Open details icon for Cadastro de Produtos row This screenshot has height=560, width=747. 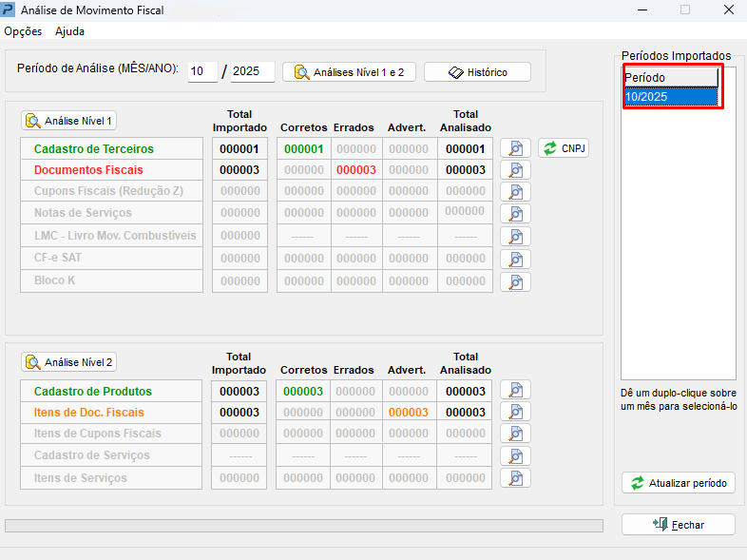pyautogui.click(x=515, y=390)
